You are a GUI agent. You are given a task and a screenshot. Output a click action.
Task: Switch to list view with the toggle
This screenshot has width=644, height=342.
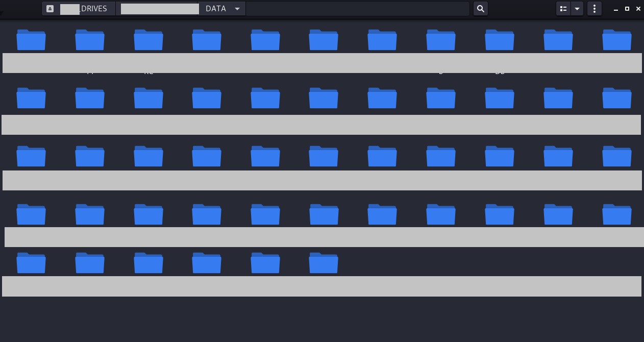coord(563,9)
